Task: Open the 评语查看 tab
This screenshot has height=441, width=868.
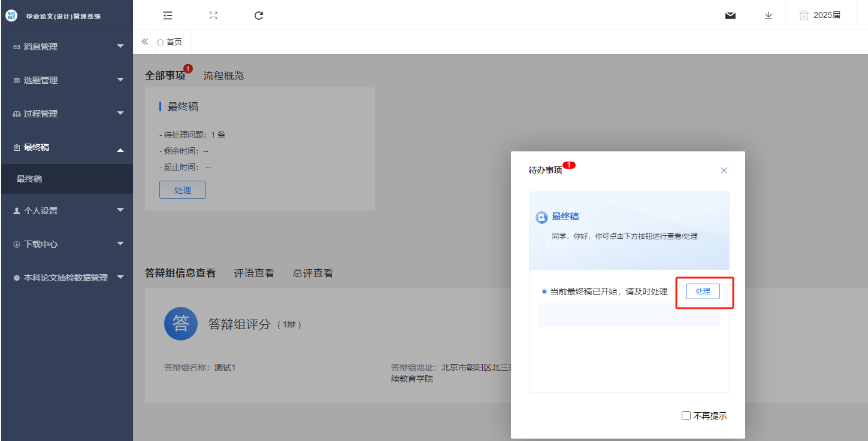Action: pyautogui.click(x=254, y=273)
